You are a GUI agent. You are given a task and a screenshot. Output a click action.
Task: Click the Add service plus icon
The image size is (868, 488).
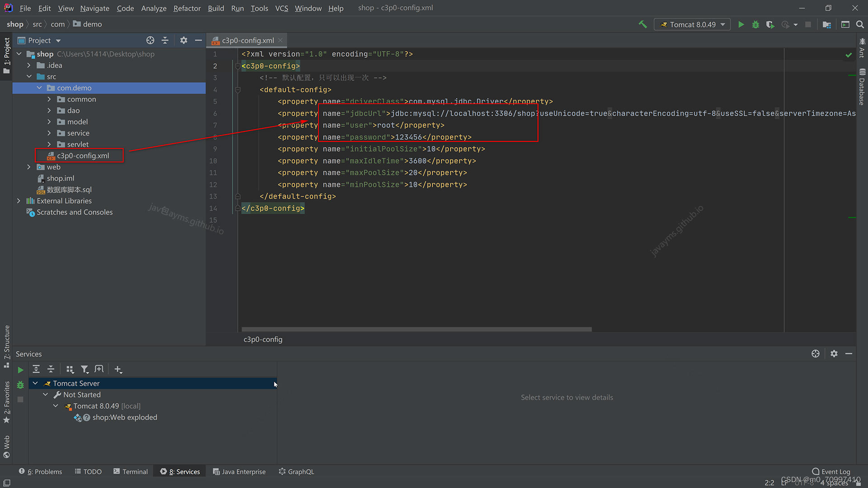(118, 370)
